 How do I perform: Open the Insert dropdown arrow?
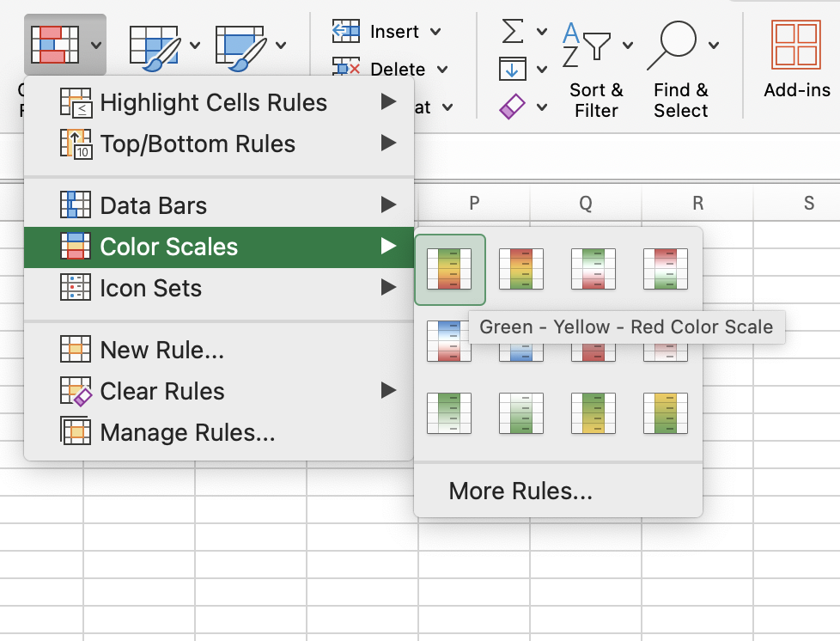(x=436, y=31)
